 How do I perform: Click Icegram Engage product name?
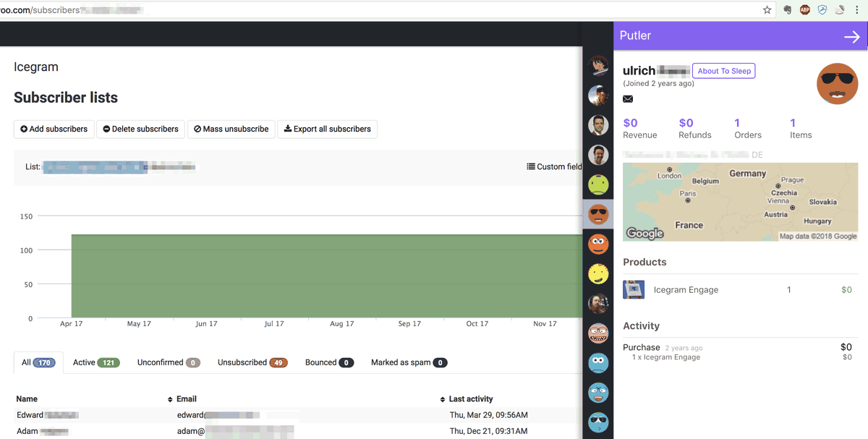[686, 289]
